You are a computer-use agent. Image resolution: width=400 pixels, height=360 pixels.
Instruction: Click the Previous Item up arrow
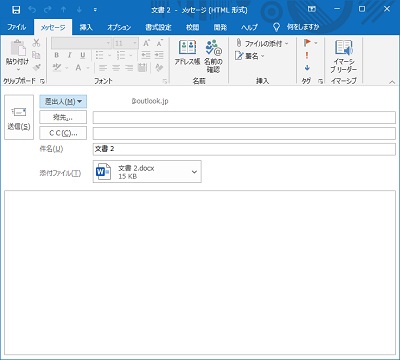63,10
